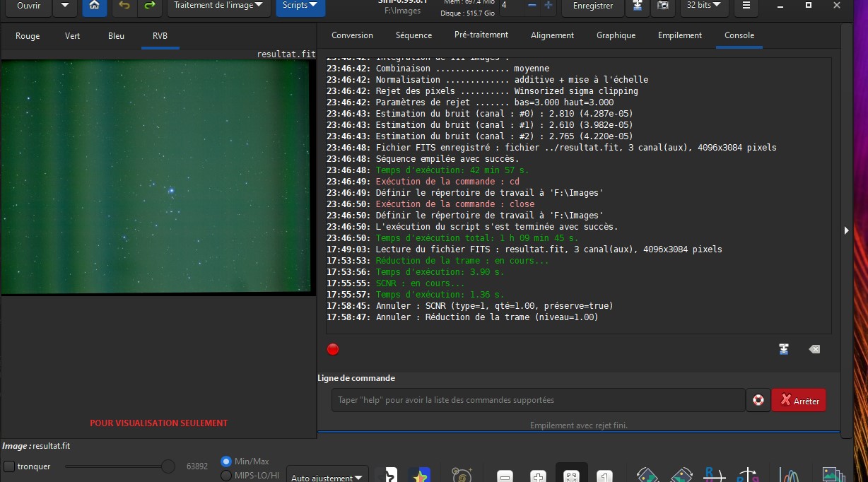
Task: Click console line 'Exécution de la commande : close'
Action: click(x=454, y=204)
